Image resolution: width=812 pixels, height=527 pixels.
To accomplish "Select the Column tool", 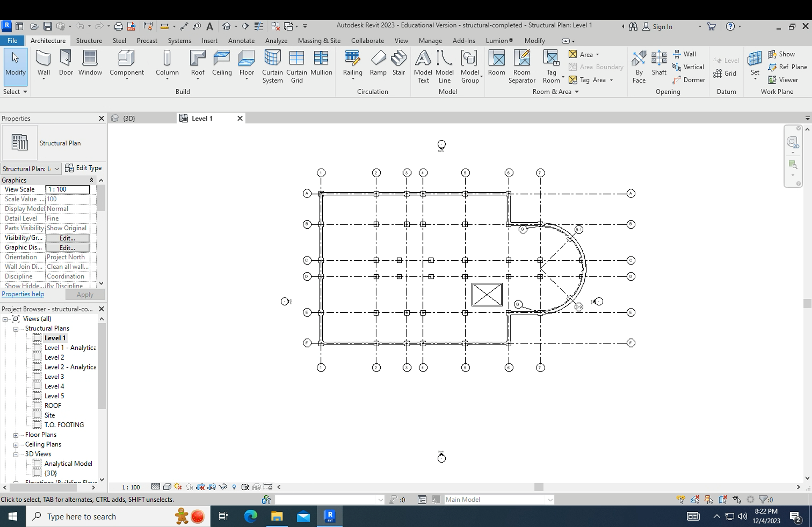I will [x=167, y=64].
